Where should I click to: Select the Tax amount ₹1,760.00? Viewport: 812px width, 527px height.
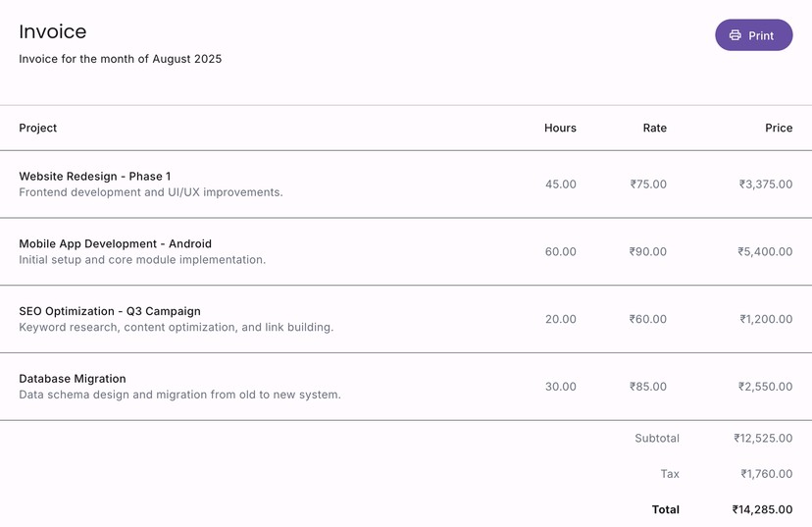[x=766, y=474]
